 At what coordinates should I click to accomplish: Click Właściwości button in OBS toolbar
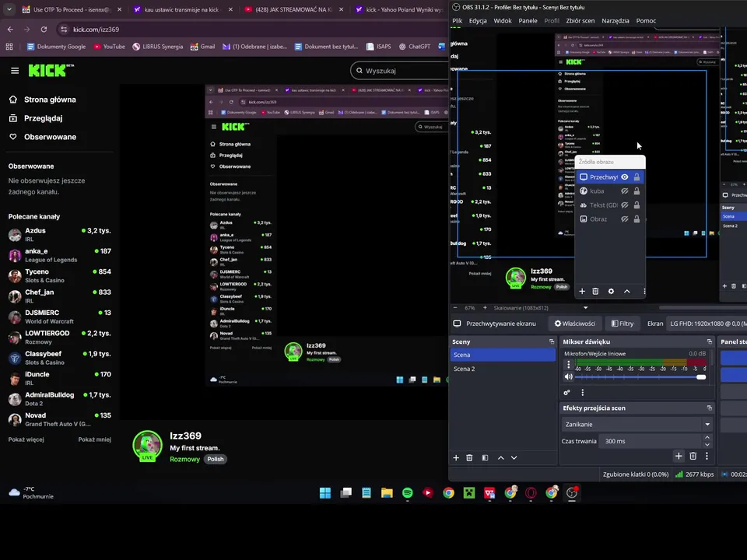tap(575, 324)
